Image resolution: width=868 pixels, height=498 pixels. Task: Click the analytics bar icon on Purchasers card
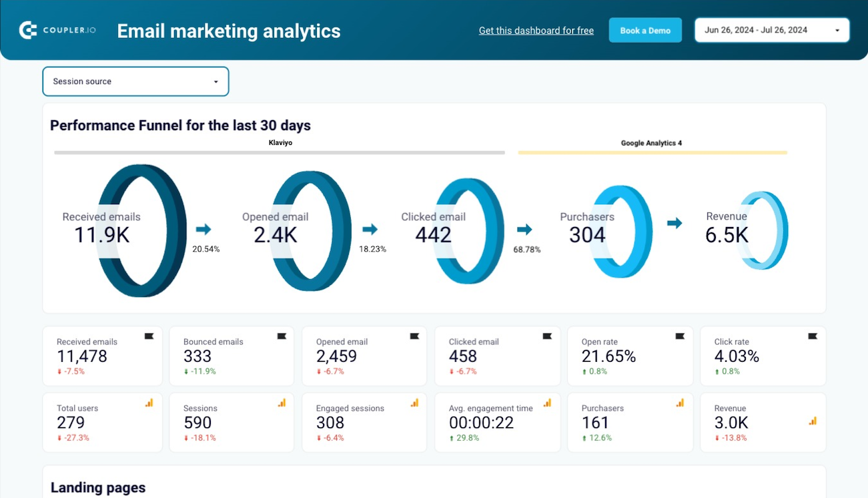coord(680,403)
